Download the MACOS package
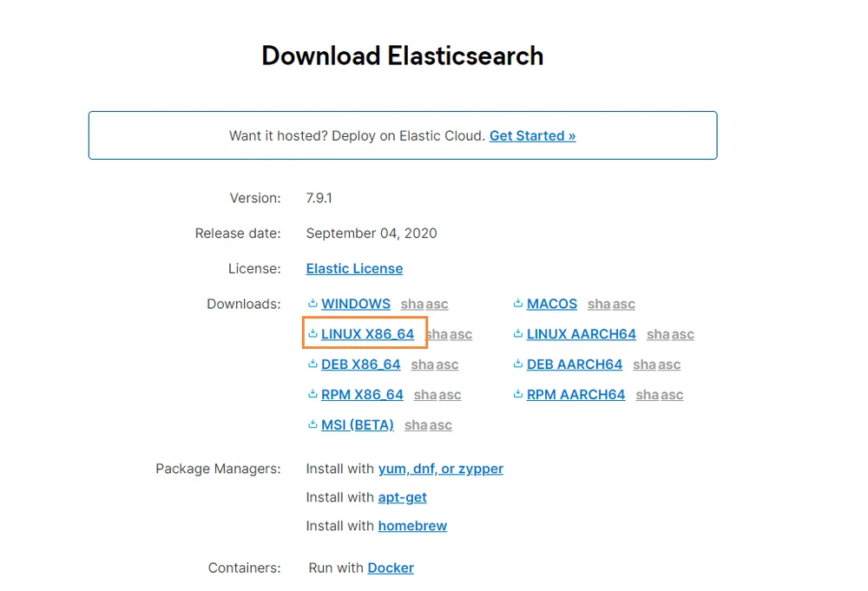 coord(552,304)
